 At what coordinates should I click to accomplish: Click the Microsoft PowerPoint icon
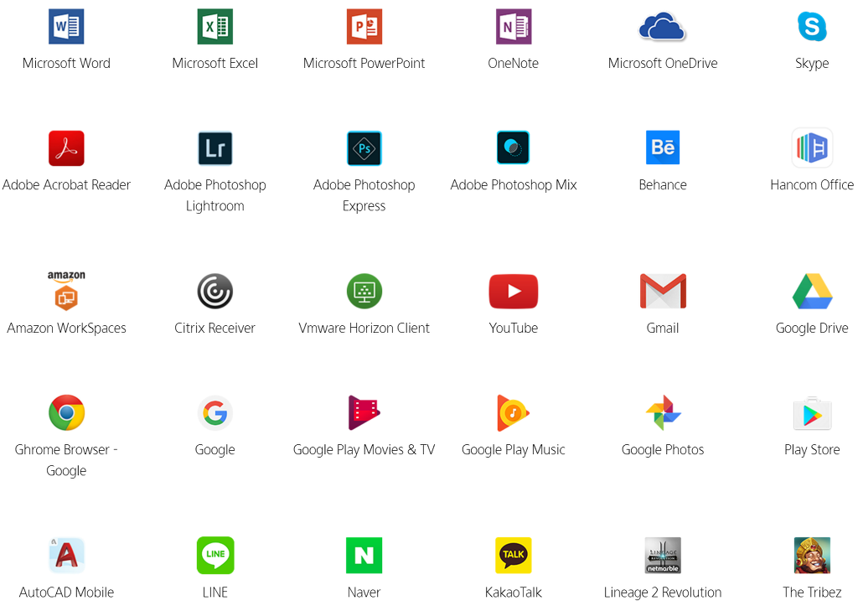tap(364, 27)
